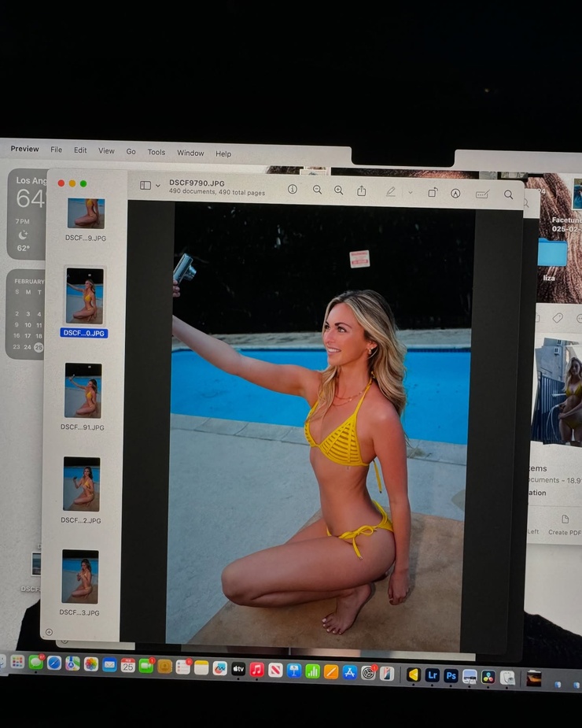Click the Rotate icon in toolbar
The width and height of the screenshot is (582, 728).
click(433, 193)
